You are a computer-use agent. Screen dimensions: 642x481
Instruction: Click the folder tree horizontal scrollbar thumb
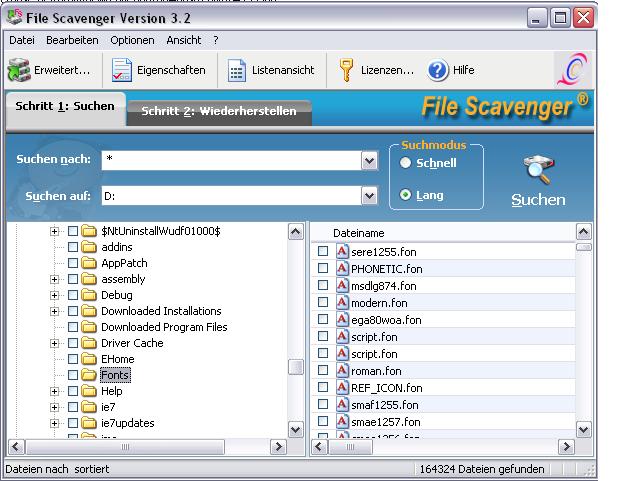[125, 447]
